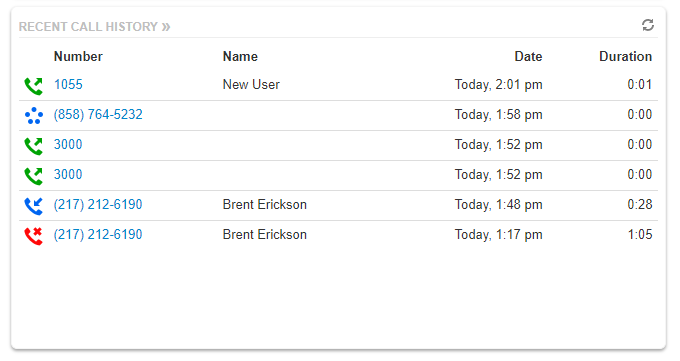The image size is (680, 361).
Task: Click the outgoing call icon for 1055
Action: pos(33,86)
